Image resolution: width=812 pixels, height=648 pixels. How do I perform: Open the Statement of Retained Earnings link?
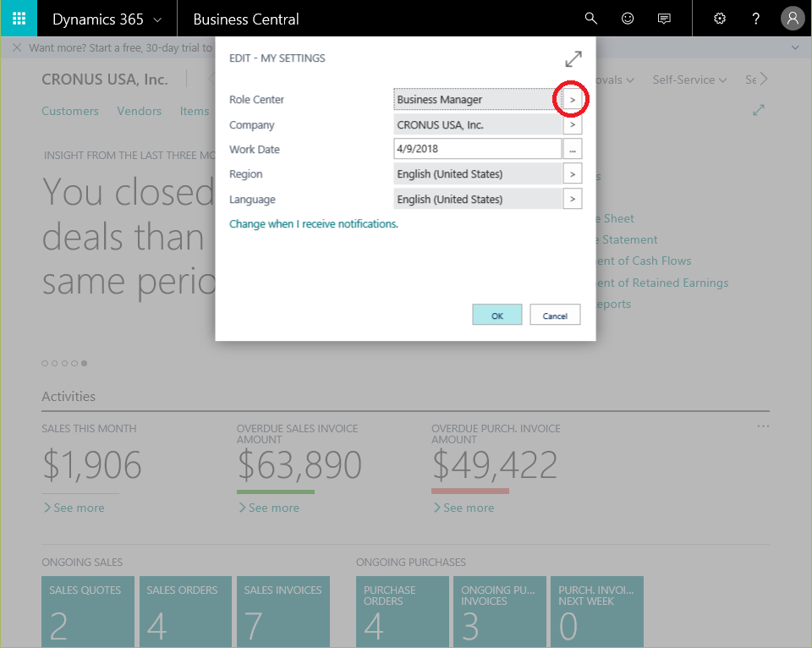coord(662,283)
